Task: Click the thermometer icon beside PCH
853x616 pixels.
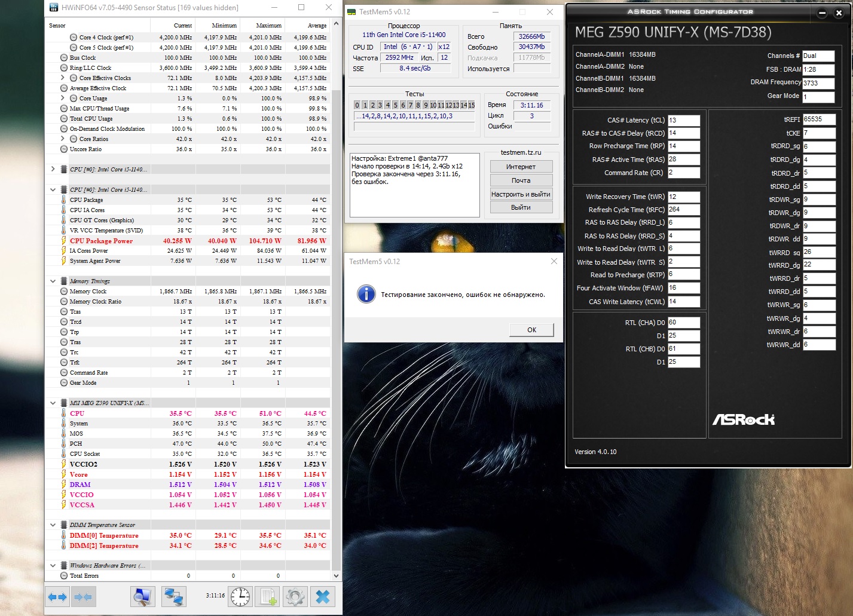Action: 64,444
